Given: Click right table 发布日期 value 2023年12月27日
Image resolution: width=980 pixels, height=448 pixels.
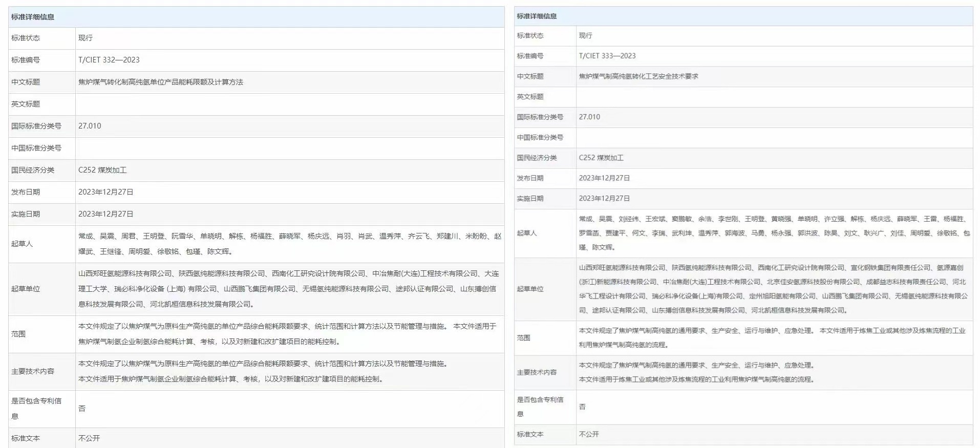Looking at the screenshot, I should [604, 178].
